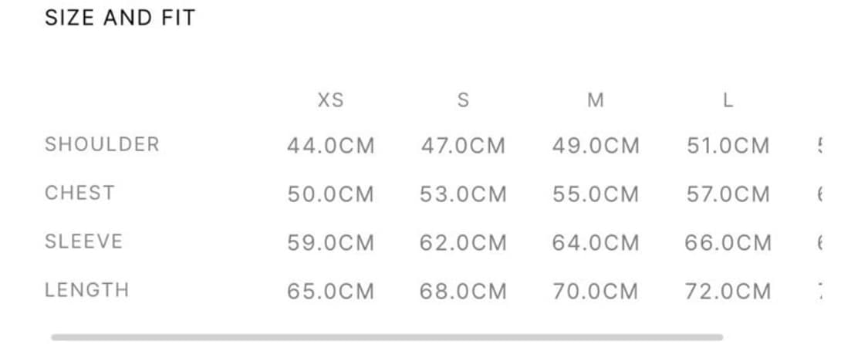Image resolution: width=868 pixels, height=344 pixels.
Task: Select the S chest value 53.0CM
Action: click(x=463, y=194)
